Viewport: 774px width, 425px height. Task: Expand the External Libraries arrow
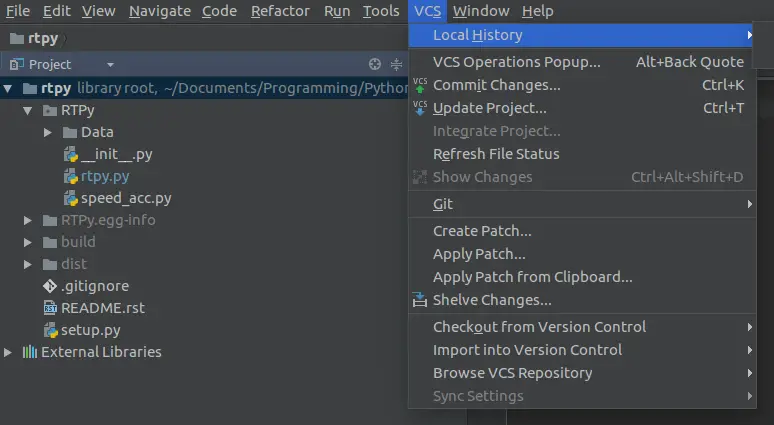click(x=7, y=352)
